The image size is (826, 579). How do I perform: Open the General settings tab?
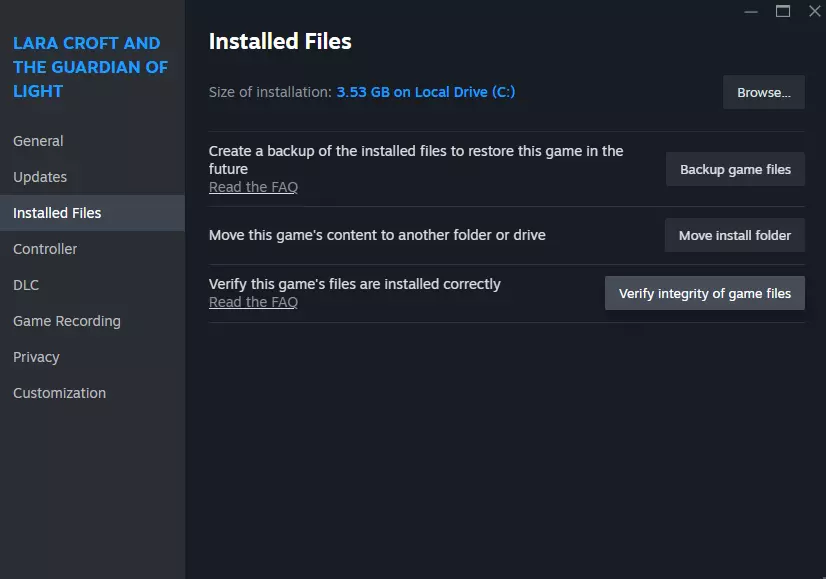pyautogui.click(x=38, y=141)
